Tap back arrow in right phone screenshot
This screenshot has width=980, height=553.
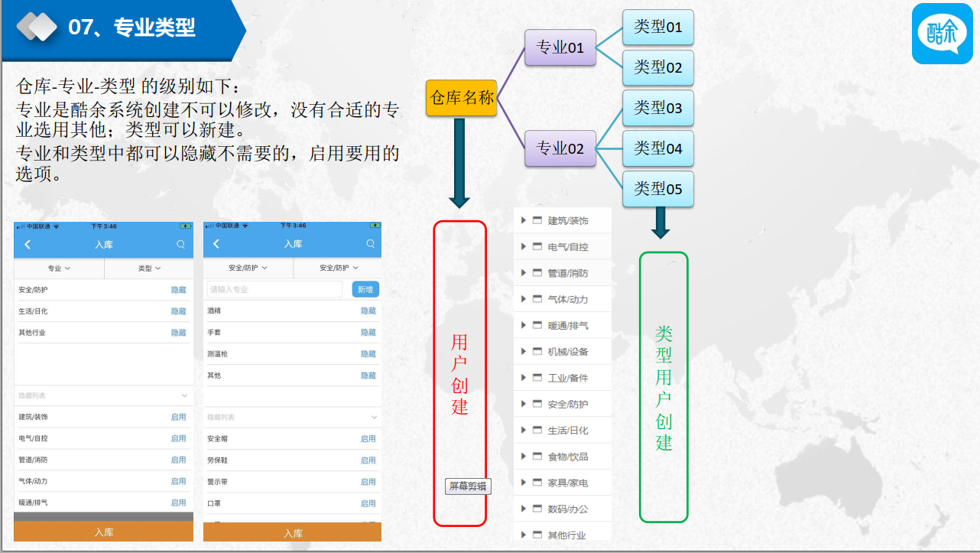tap(216, 244)
